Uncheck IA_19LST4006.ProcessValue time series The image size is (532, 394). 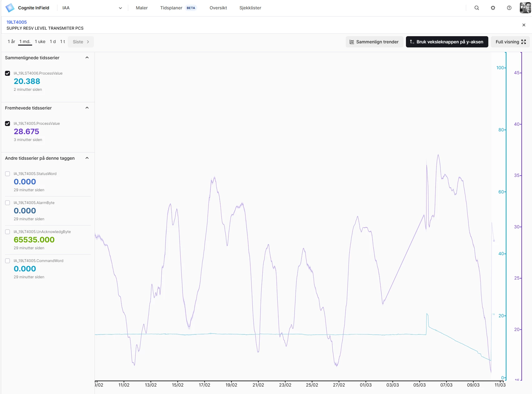[7, 73]
